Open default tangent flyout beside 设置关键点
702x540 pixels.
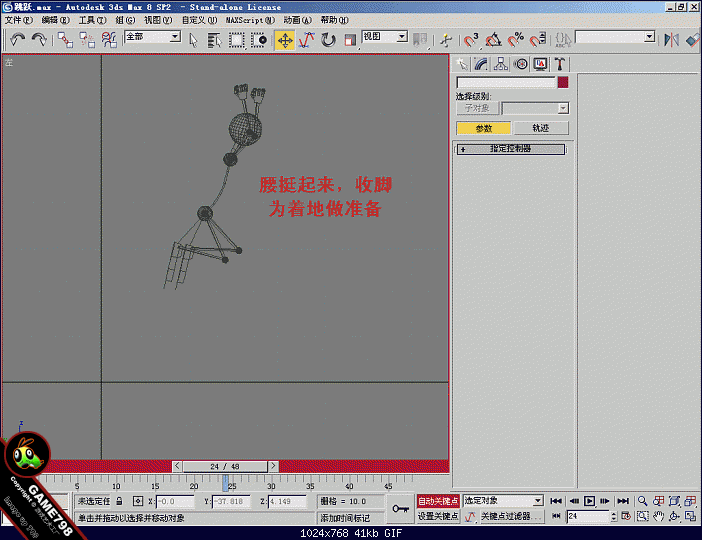pos(469,517)
